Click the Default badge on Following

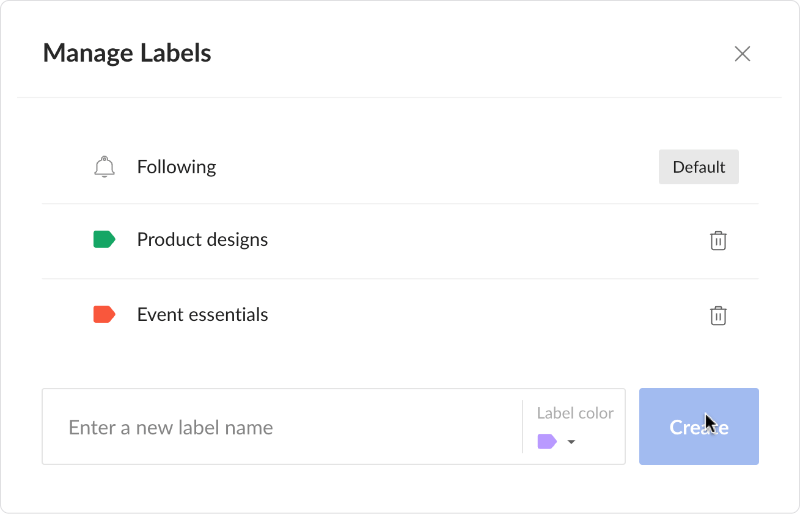coord(698,167)
